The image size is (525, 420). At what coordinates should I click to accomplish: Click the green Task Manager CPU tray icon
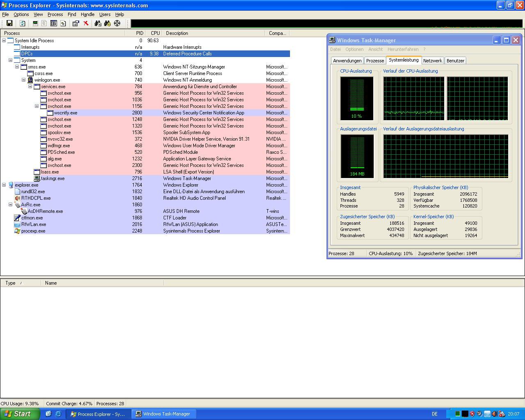pos(457,414)
